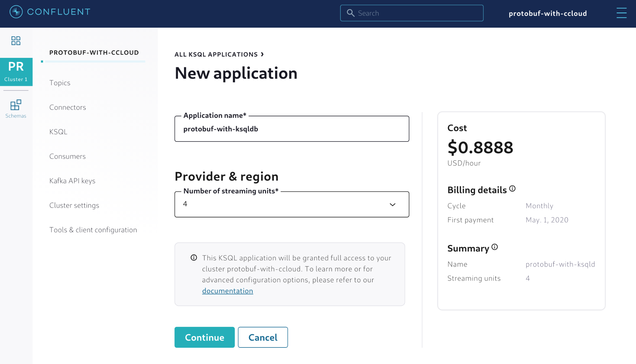Click the Monthly billing cycle value
636x364 pixels.
click(x=540, y=206)
